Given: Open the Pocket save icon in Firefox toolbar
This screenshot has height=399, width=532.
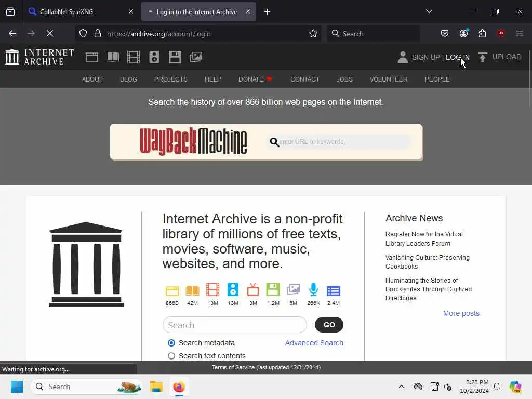Looking at the screenshot, I should coord(445,33).
